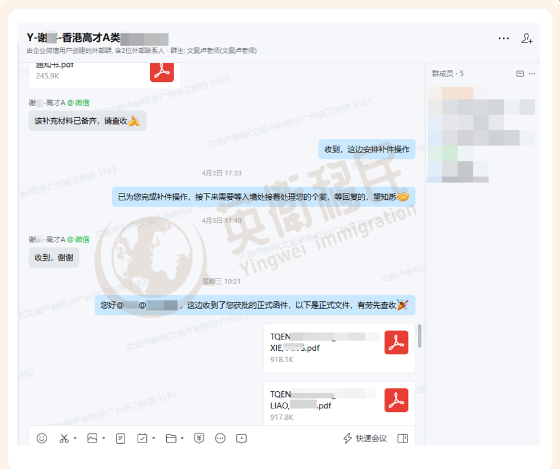
Task: Click the round more-options icon in toolbar
Action: click(x=220, y=438)
